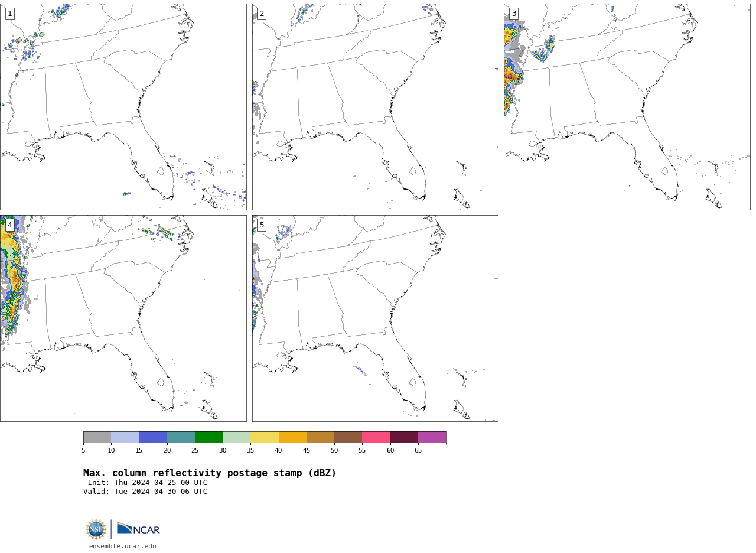Click the colorbar tick label 35

250,451
